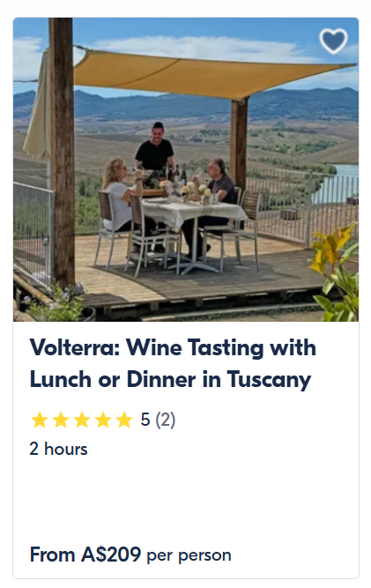Click the '2 hours' duration text
371x588 pixels.
(x=58, y=449)
